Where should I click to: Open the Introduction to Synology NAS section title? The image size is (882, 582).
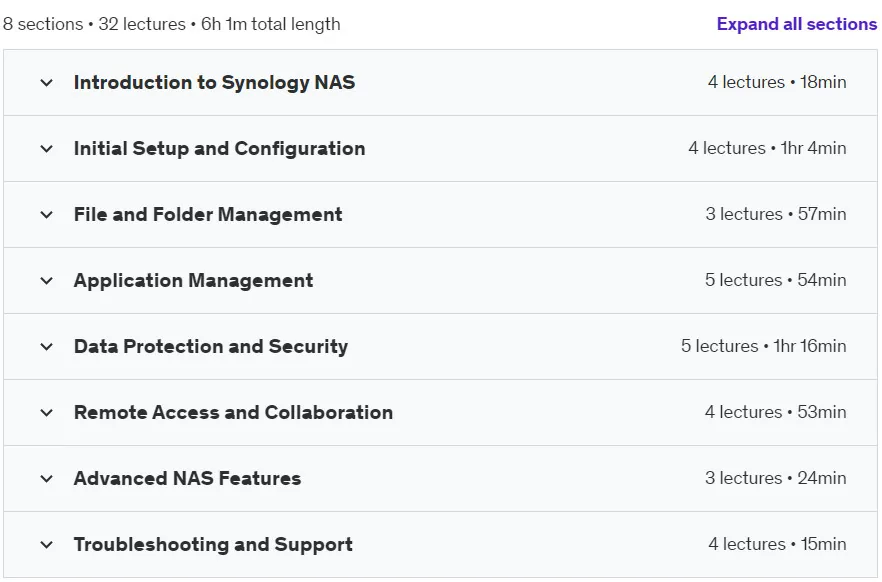click(x=214, y=83)
